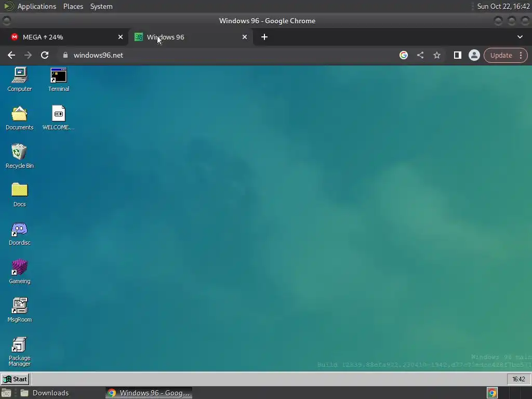
Task: Open the MsgRoom shortcut
Action: click(x=20, y=310)
